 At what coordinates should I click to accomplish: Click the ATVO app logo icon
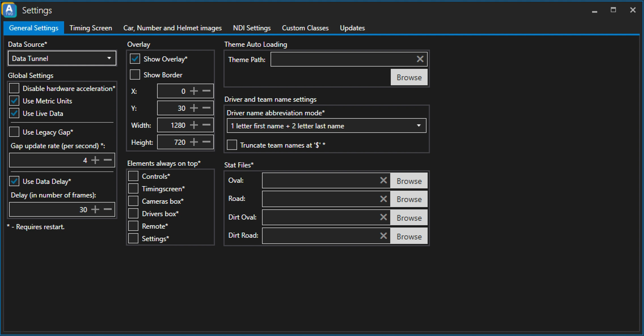click(9, 10)
